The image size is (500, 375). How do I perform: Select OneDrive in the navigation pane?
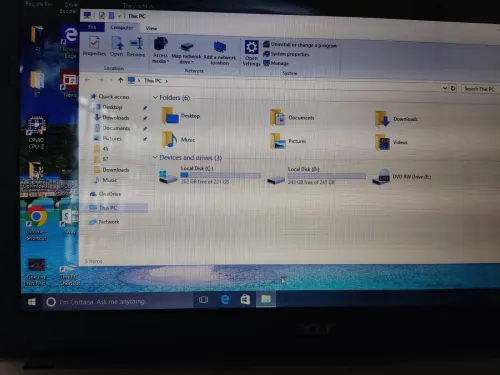[x=105, y=194]
